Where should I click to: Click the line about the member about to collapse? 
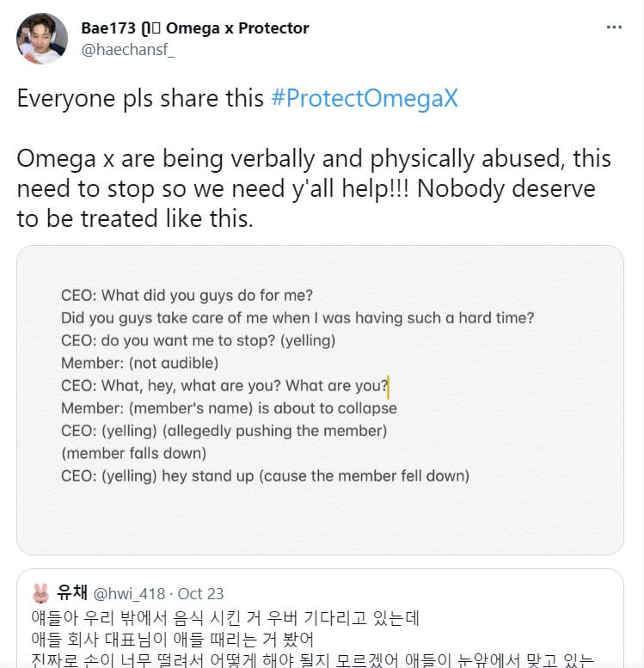pos(229,408)
